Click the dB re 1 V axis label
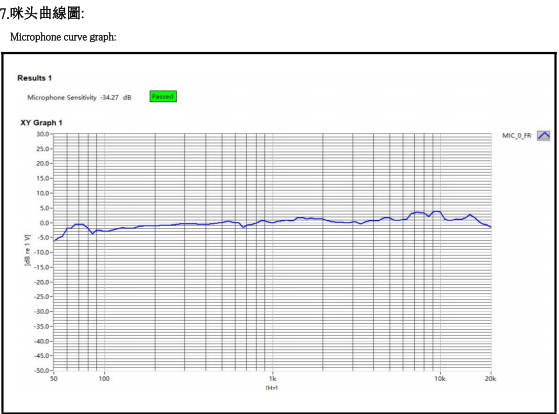The width and height of the screenshot is (559, 414). point(27,250)
